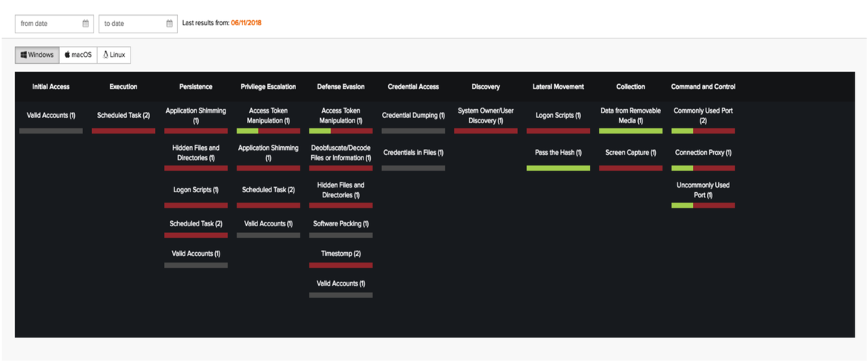
Task: Click the Connection Proxy progress bar
Action: (x=703, y=168)
